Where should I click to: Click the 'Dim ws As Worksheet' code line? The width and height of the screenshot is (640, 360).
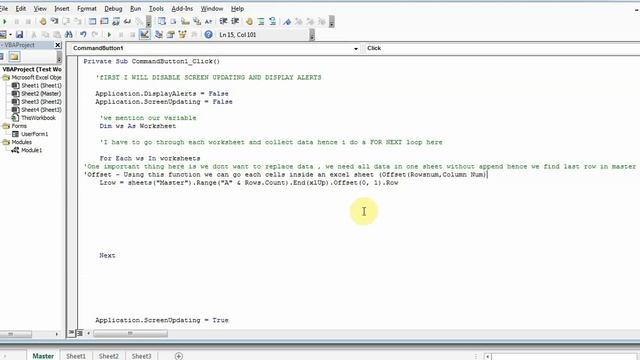[138, 126]
